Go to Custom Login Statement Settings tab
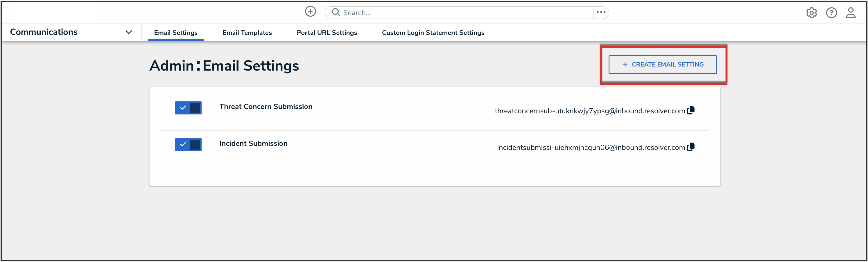Viewport: 868px width, 262px height. click(433, 33)
